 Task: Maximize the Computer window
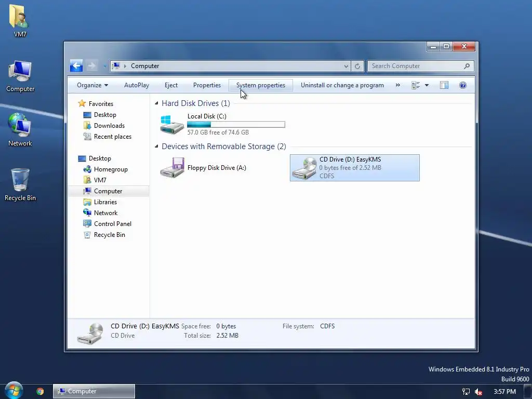click(446, 47)
